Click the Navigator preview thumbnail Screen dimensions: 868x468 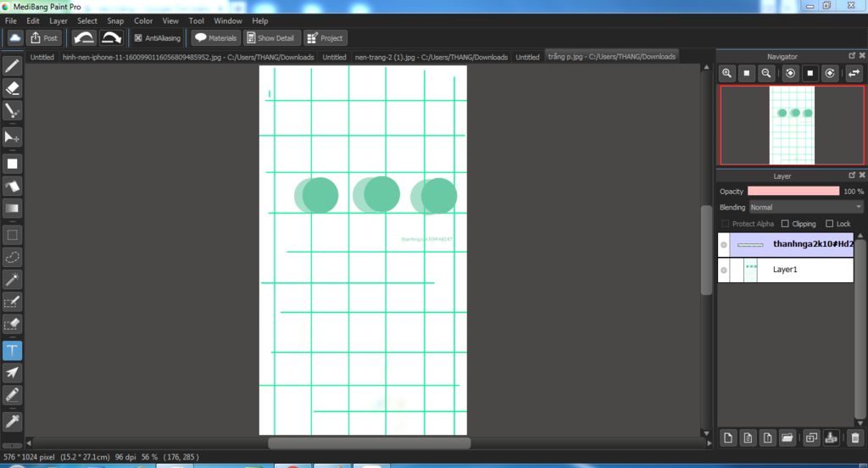tap(792, 125)
